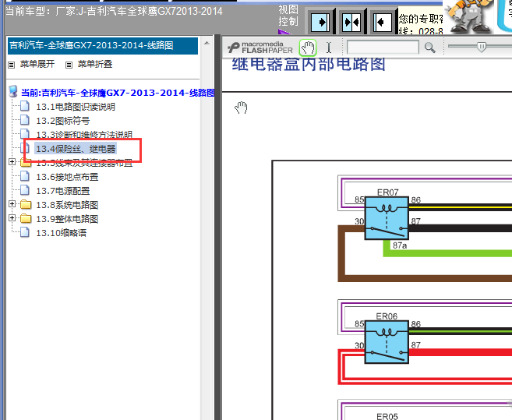The image size is (512, 420).
Task: Expand the 13.9整体电路图 folder
Action: point(12,218)
